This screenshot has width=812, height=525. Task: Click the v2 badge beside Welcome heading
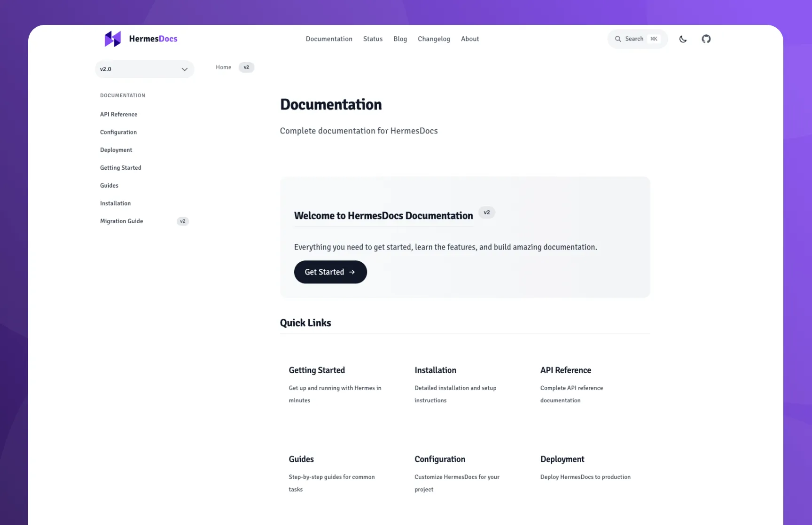coord(486,212)
